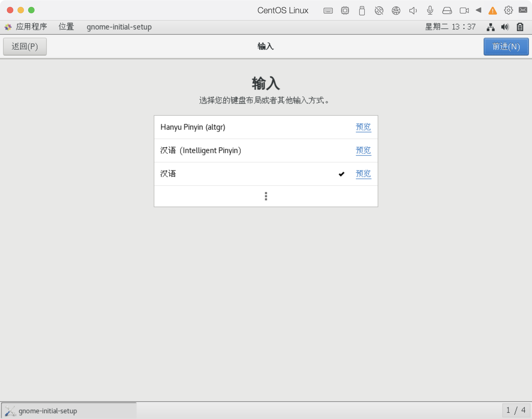
Task: Click the video camera icon in VM toolbar
Action: [x=464, y=11]
